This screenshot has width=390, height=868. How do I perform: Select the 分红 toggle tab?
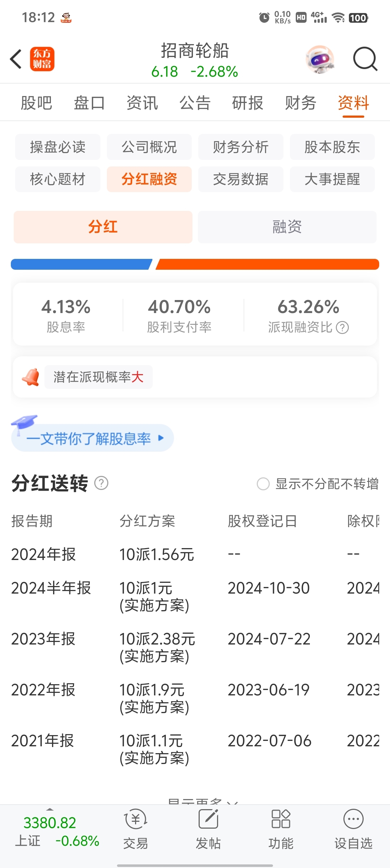pyautogui.click(x=103, y=227)
